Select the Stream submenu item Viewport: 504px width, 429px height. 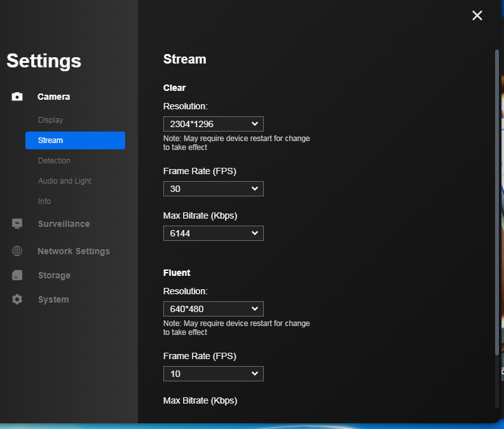click(x=75, y=140)
